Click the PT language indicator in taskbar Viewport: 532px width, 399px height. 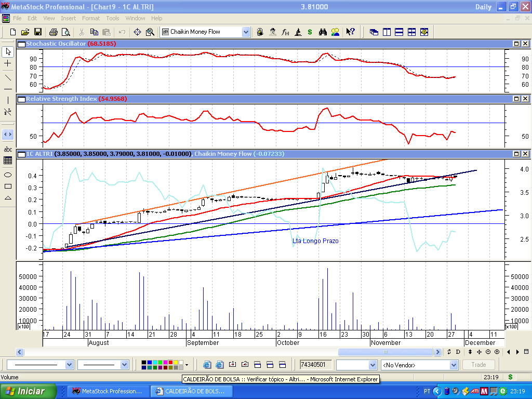[427, 391]
